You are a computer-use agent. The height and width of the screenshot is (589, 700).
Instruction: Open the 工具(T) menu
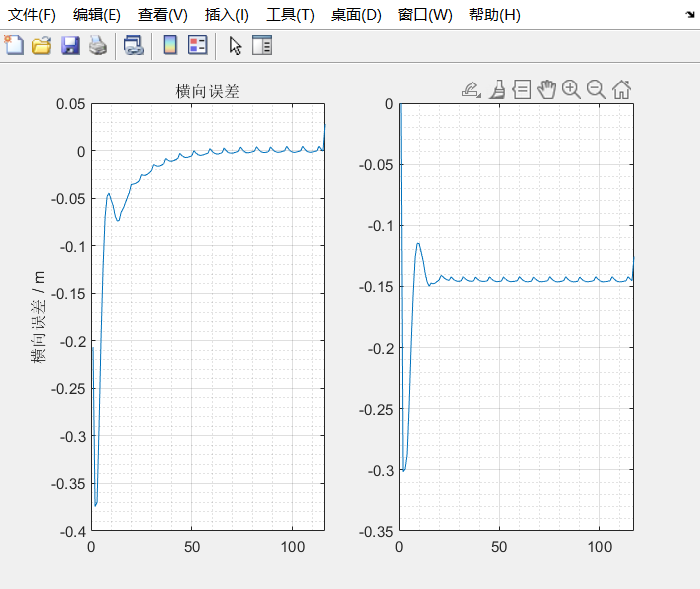point(290,15)
